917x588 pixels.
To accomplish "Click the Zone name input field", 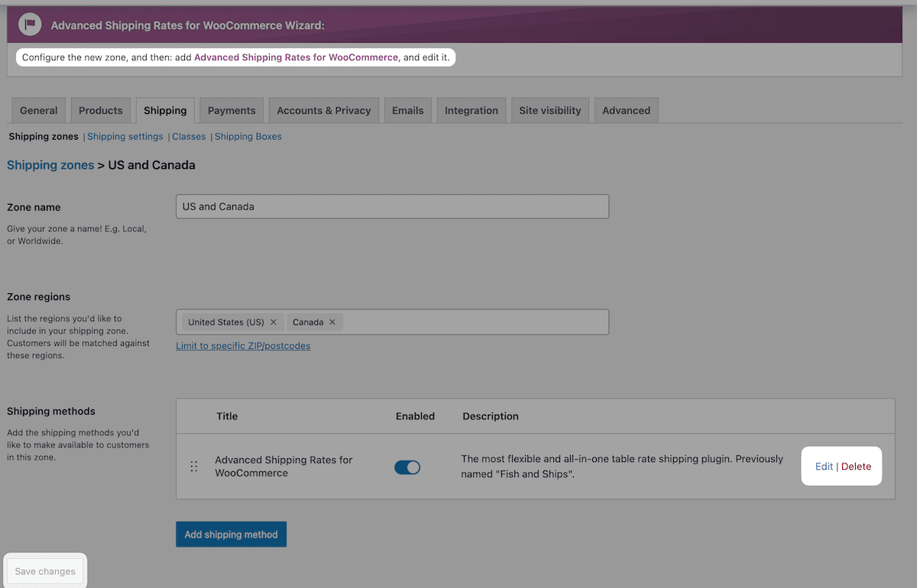I will click(x=392, y=206).
